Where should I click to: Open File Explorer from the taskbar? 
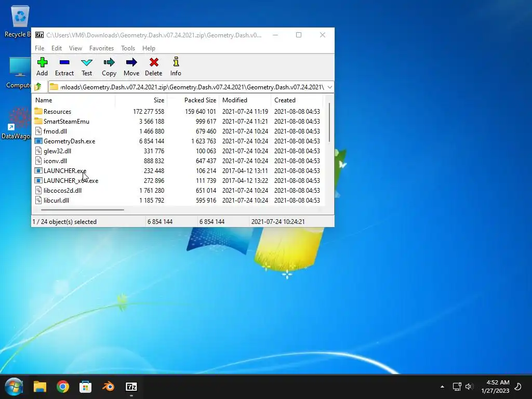39,387
